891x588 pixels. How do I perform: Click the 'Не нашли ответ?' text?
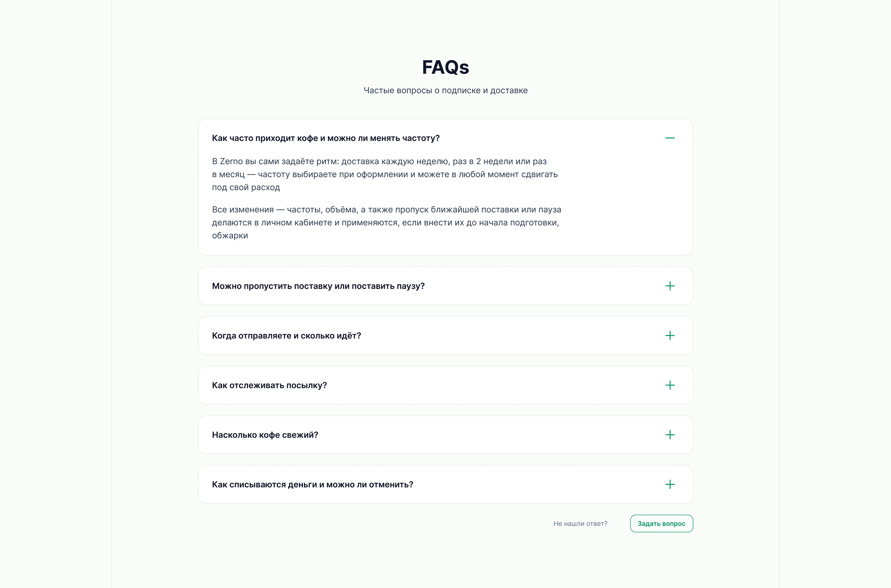coord(580,524)
